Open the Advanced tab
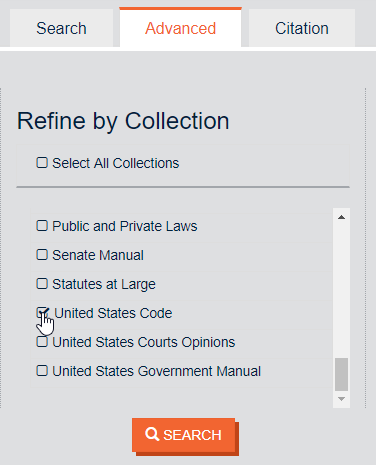 [180, 28]
